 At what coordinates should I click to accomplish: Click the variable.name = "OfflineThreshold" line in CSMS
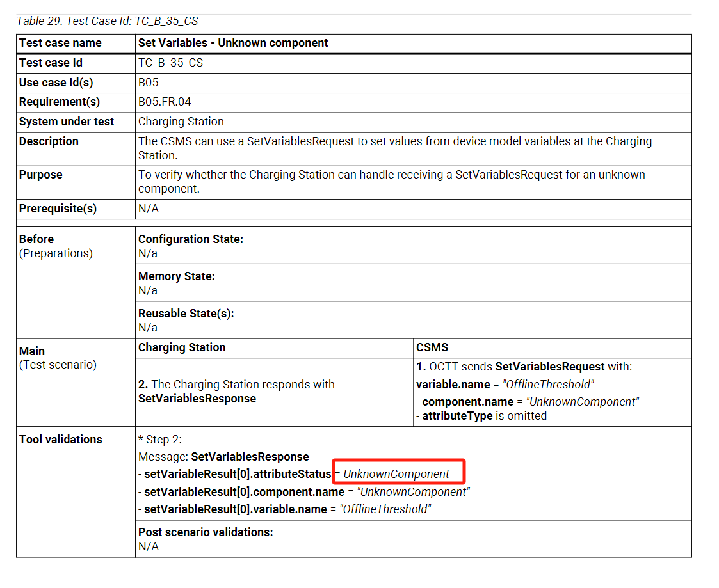(x=505, y=385)
